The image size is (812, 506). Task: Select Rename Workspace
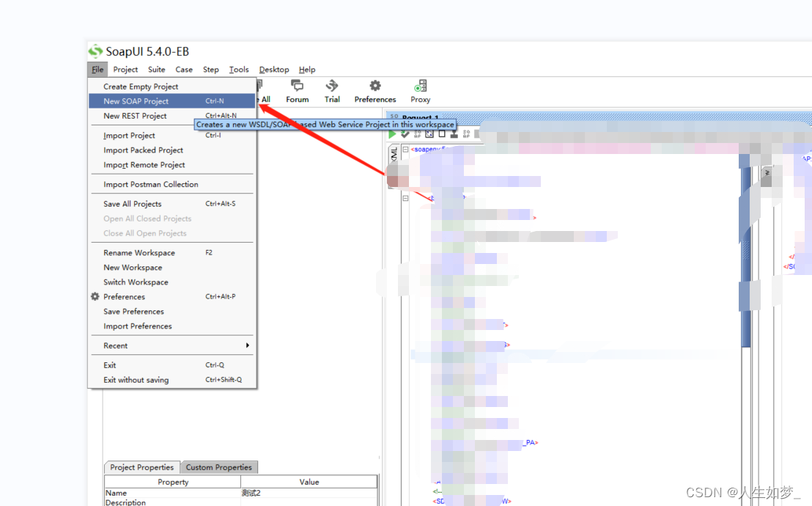click(x=172, y=252)
